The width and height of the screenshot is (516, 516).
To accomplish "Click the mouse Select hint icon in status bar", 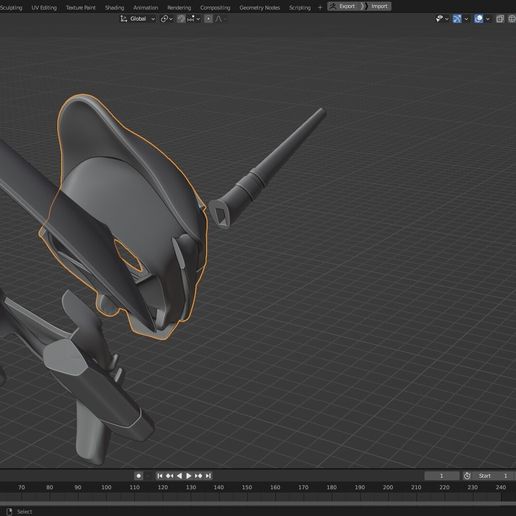I will 9,511.
